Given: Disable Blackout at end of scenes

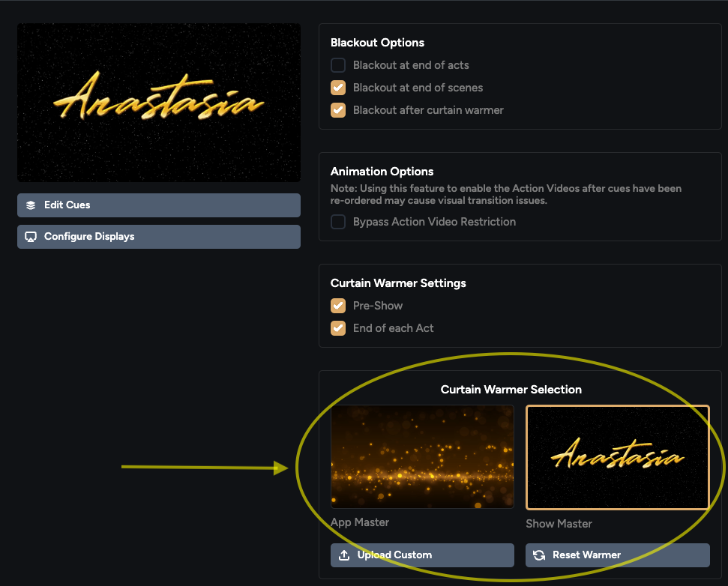Looking at the screenshot, I should coord(338,88).
